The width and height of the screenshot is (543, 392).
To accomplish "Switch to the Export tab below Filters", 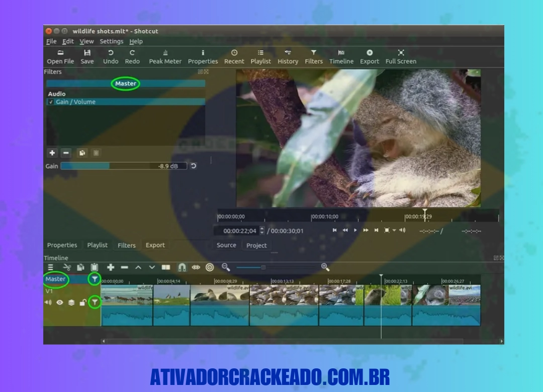I will click(x=155, y=245).
